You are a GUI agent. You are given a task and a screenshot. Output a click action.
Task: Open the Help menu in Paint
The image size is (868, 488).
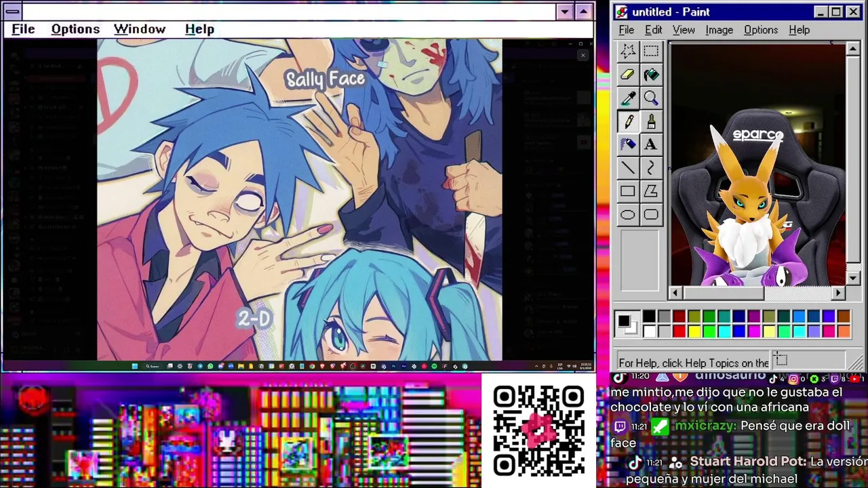point(799,30)
